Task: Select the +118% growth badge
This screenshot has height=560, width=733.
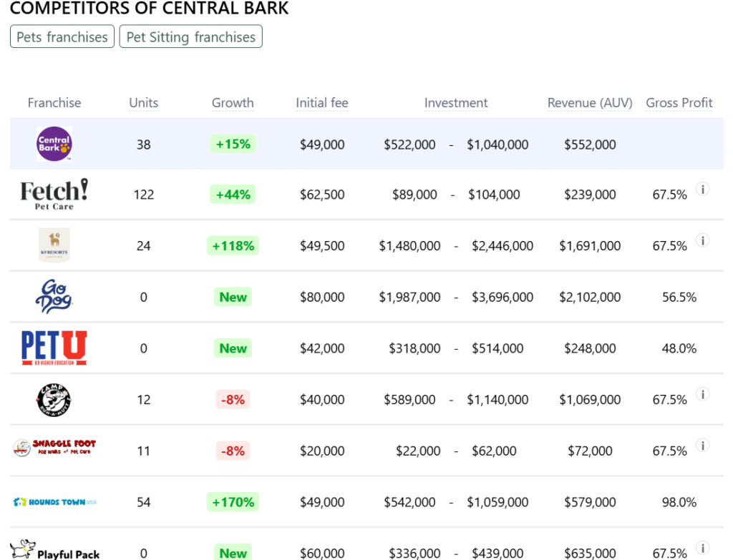Action: [233, 245]
